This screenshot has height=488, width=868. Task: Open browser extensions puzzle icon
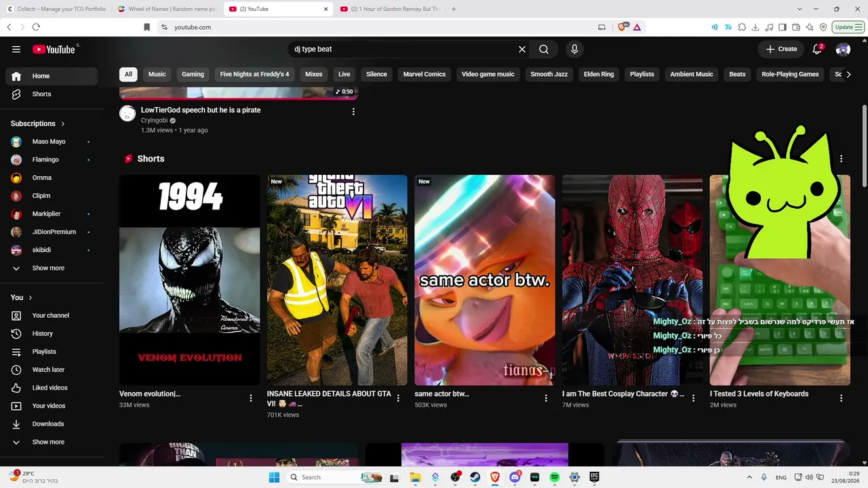(742, 27)
